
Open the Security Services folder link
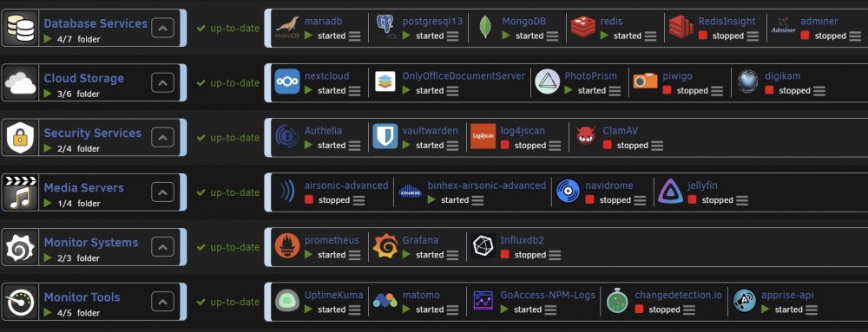(93, 133)
